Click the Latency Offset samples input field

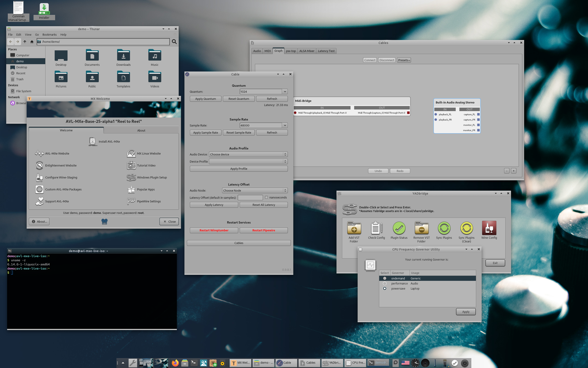point(250,197)
